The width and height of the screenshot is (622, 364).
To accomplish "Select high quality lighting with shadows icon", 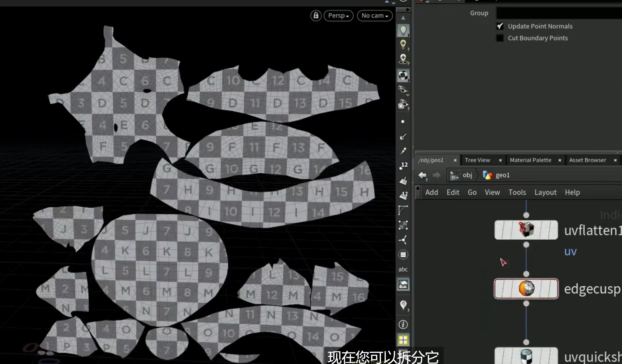I will tap(403, 59).
